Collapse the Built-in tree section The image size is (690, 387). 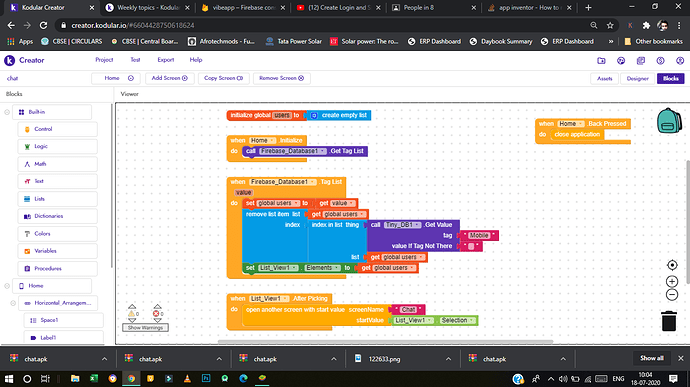click(7, 112)
